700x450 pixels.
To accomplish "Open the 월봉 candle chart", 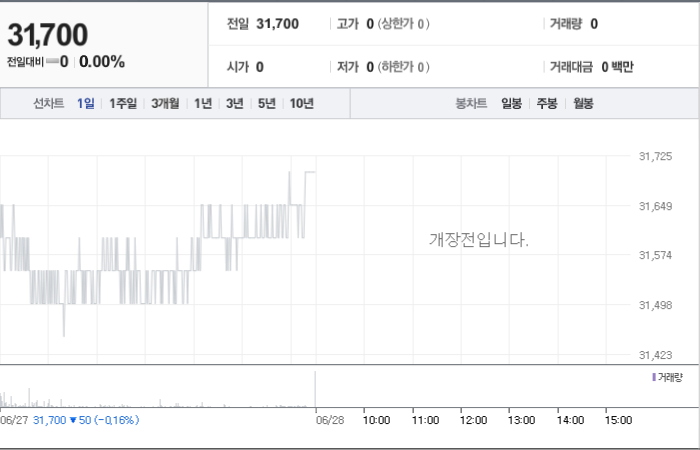I will tap(583, 104).
